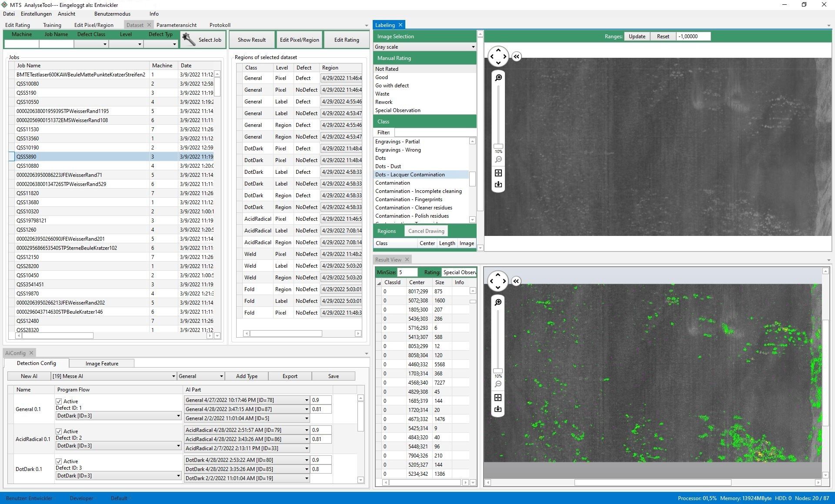
Task: Zoom in on the Labeling image
Action: click(x=498, y=77)
